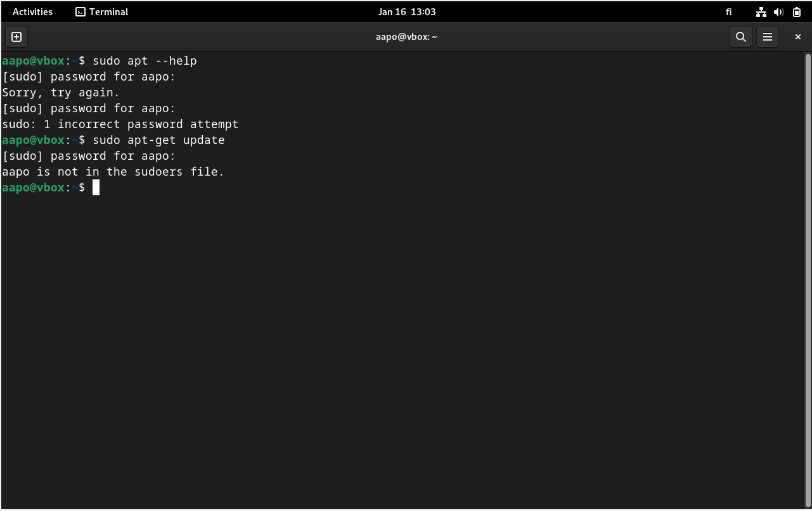Click the Terminal app icon in top bar
Image resolution: width=812 pixels, height=511 pixels.
coord(81,12)
